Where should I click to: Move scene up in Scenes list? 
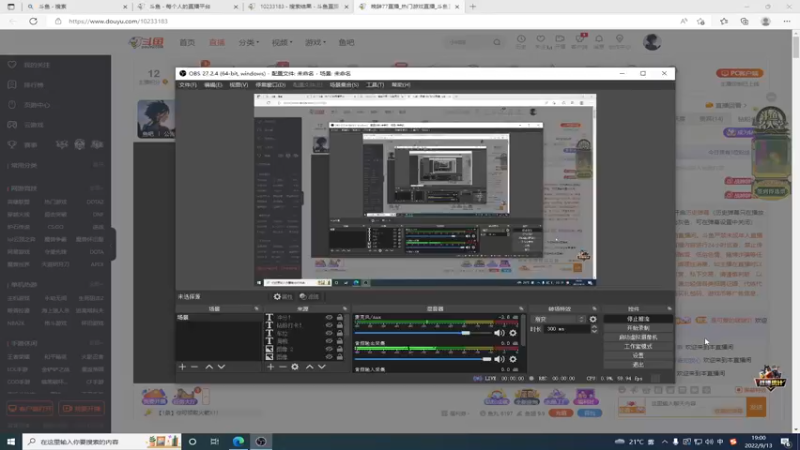(209, 367)
